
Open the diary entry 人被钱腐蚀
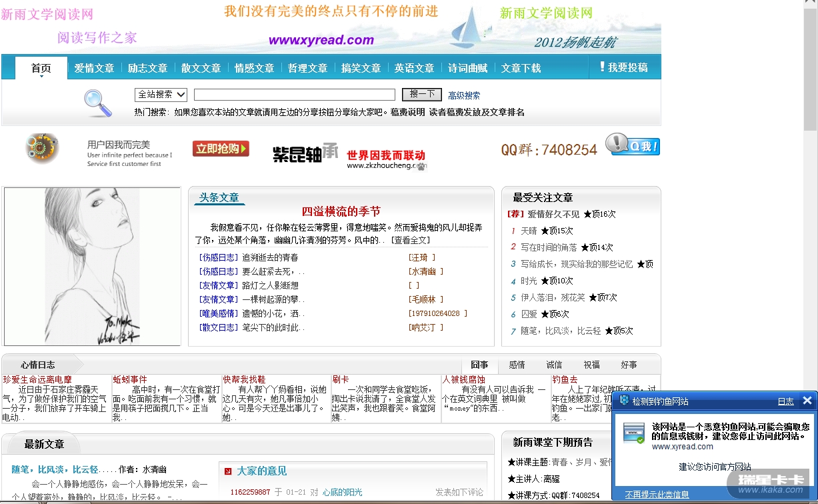pyautogui.click(x=463, y=379)
